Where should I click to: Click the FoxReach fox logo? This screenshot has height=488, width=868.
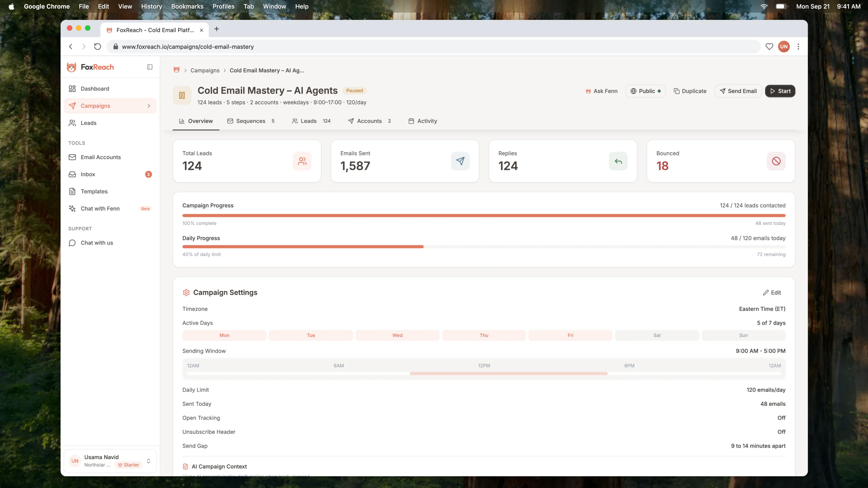click(x=71, y=67)
